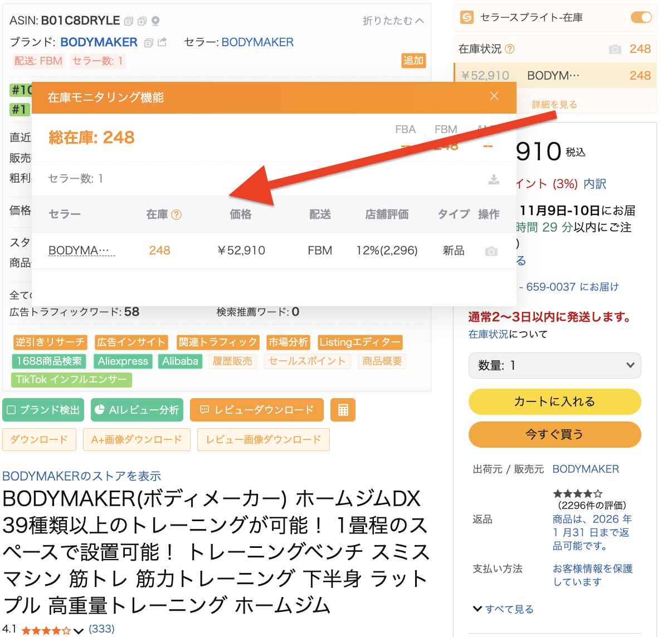Click the help icon next to 在庫状況

click(x=509, y=49)
